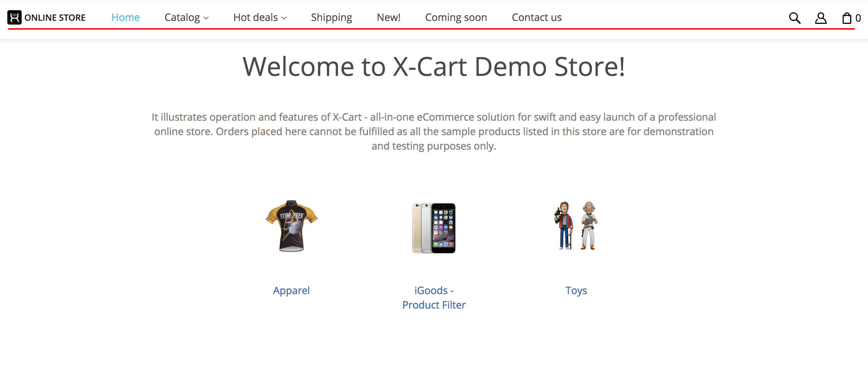
Task: Open the search magnifier icon
Action: point(794,18)
